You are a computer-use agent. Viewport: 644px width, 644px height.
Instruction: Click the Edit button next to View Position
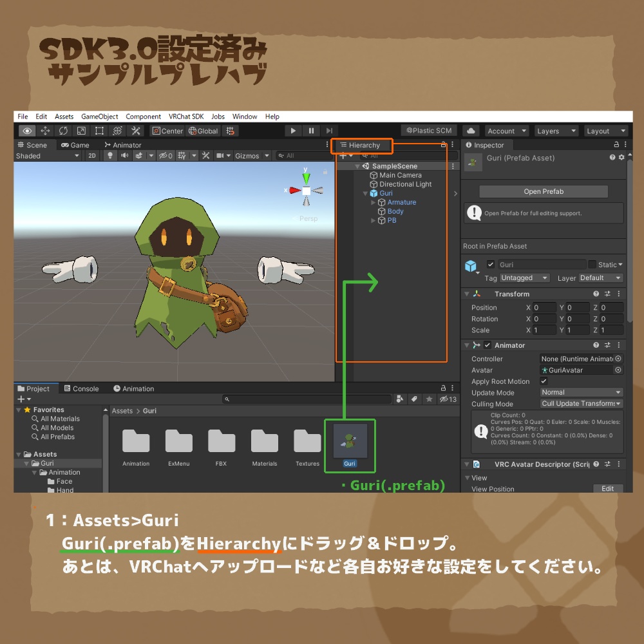click(607, 488)
